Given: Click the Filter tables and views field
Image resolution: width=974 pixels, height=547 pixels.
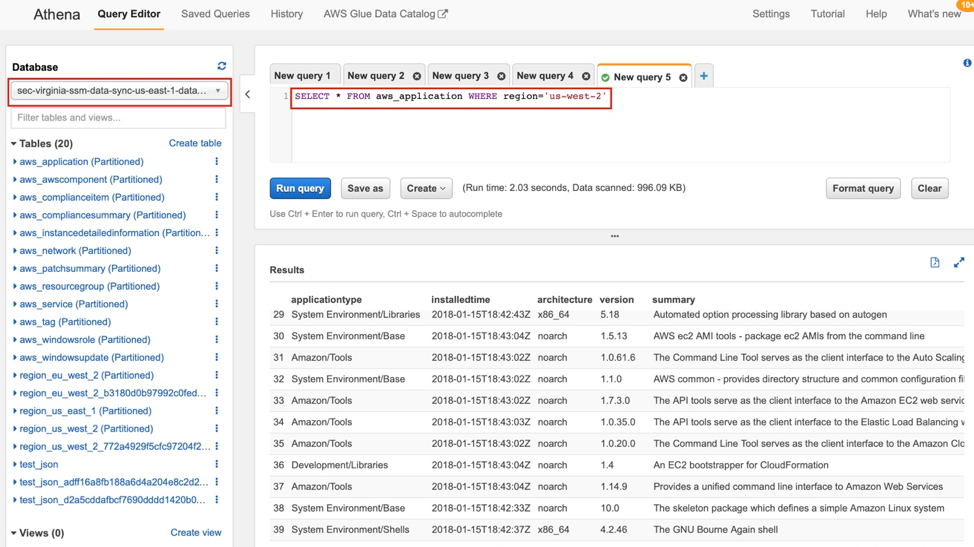Looking at the screenshot, I should 118,118.
